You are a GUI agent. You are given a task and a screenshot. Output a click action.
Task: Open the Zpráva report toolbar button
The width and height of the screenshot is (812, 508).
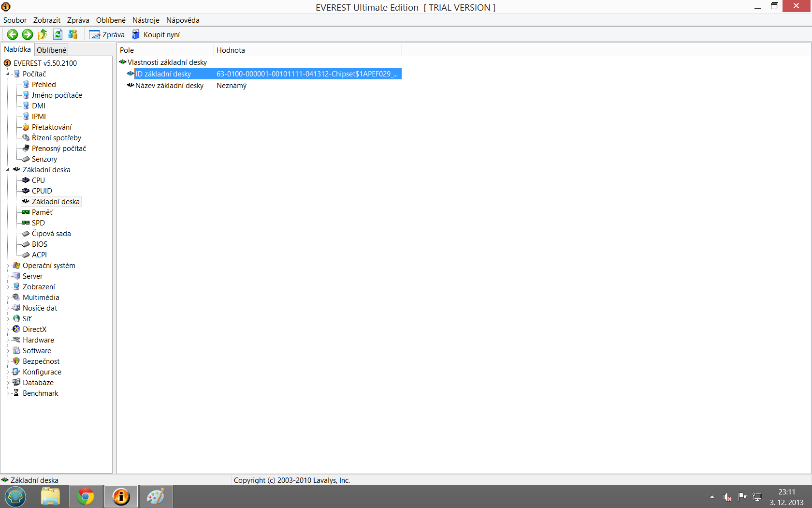pos(107,35)
